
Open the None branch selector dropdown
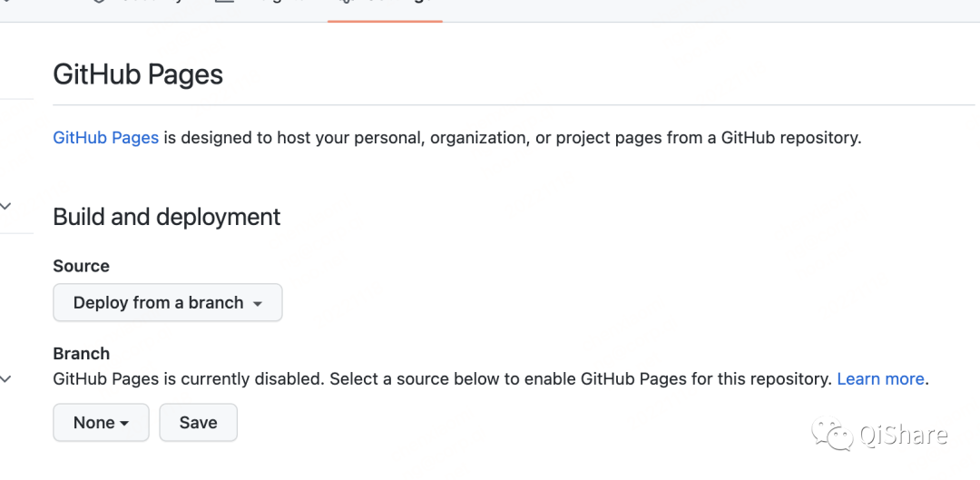101,423
